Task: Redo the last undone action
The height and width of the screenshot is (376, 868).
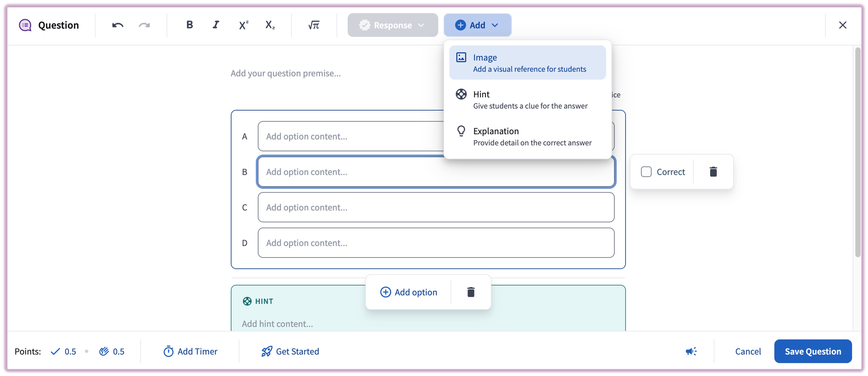Action: 144,25
